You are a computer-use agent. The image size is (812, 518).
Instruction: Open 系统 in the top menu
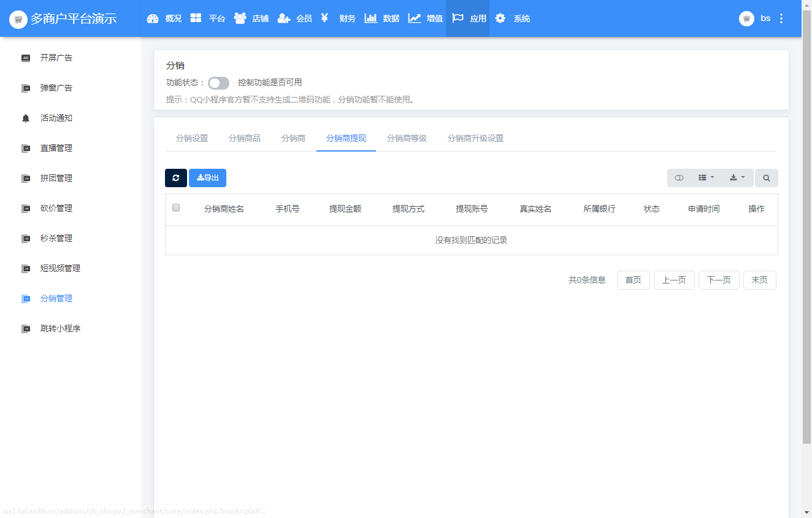[522, 18]
